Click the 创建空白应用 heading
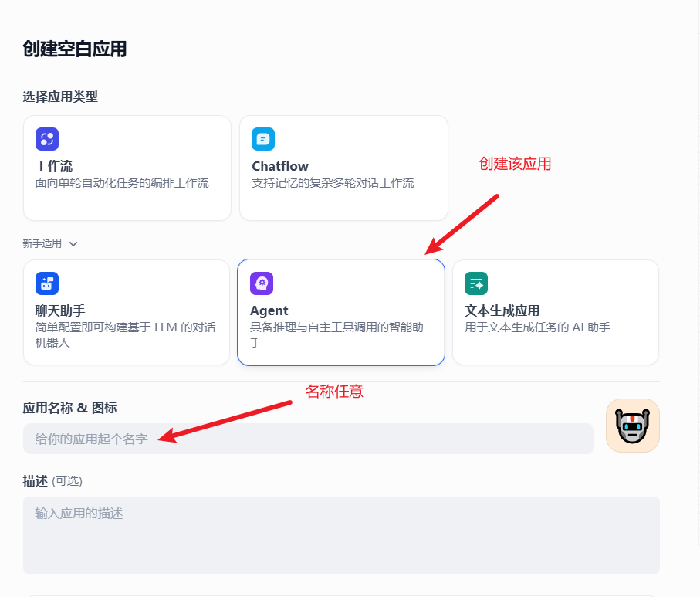The image size is (700, 597). tap(75, 49)
